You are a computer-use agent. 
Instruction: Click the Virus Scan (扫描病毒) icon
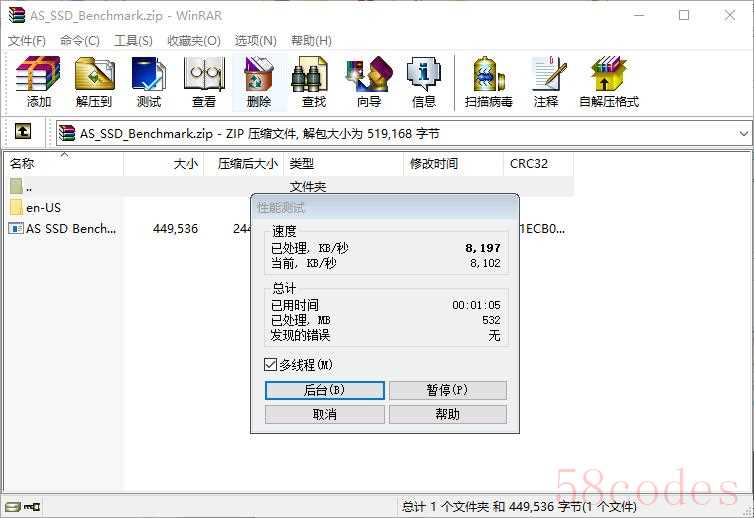489,82
